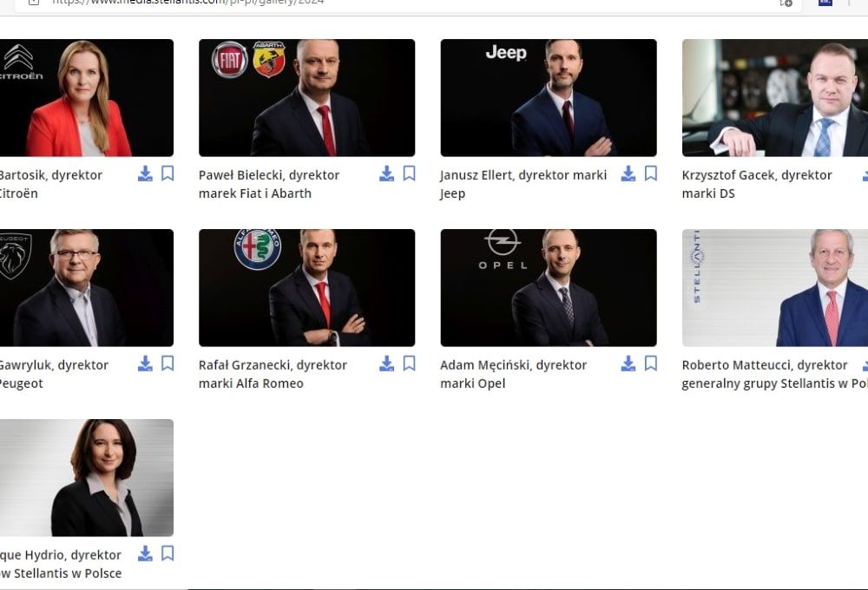Bookmark the Paweł Bielecki photo

pos(409,174)
